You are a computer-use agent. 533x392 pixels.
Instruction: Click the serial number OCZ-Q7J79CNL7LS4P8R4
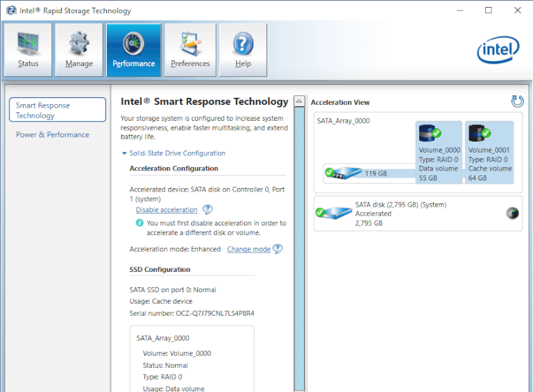pyautogui.click(x=215, y=313)
